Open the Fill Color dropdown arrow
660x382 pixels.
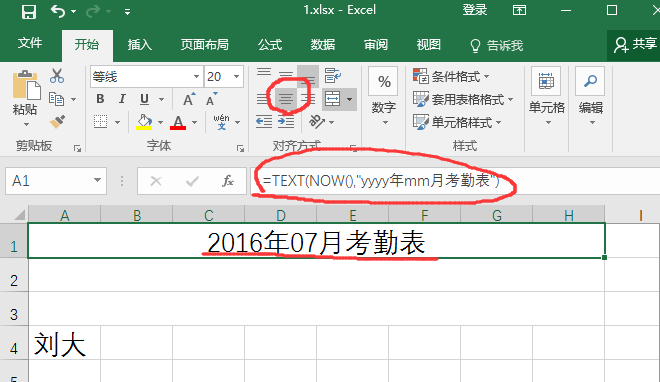click(160, 122)
